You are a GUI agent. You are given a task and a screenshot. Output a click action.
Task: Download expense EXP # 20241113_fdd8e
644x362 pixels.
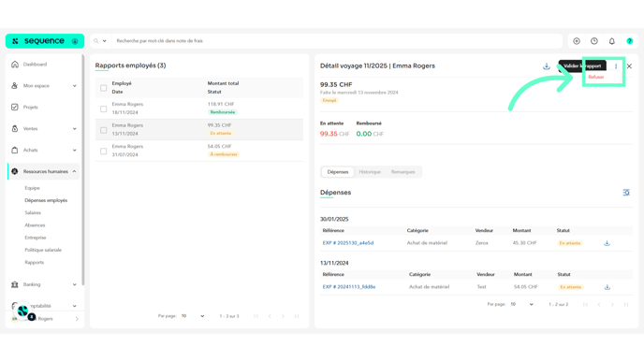pyautogui.click(x=607, y=287)
